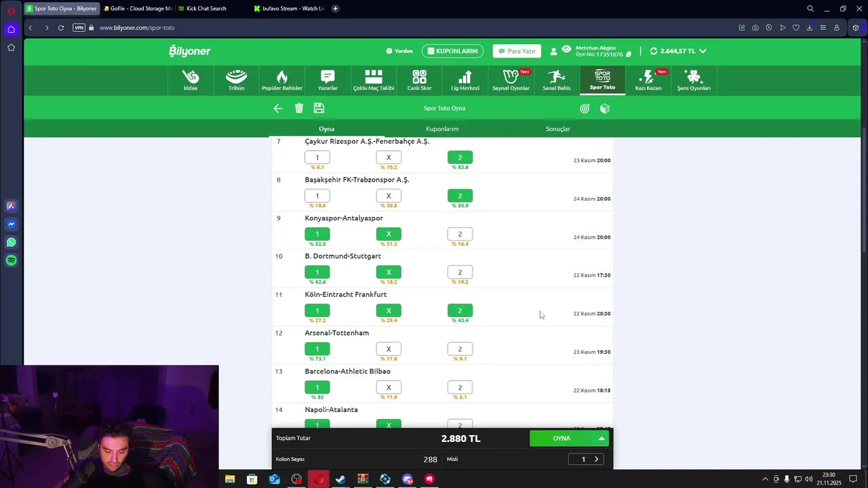Select 2 for Barcelona-Athletic Bilbao

click(x=460, y=388)
